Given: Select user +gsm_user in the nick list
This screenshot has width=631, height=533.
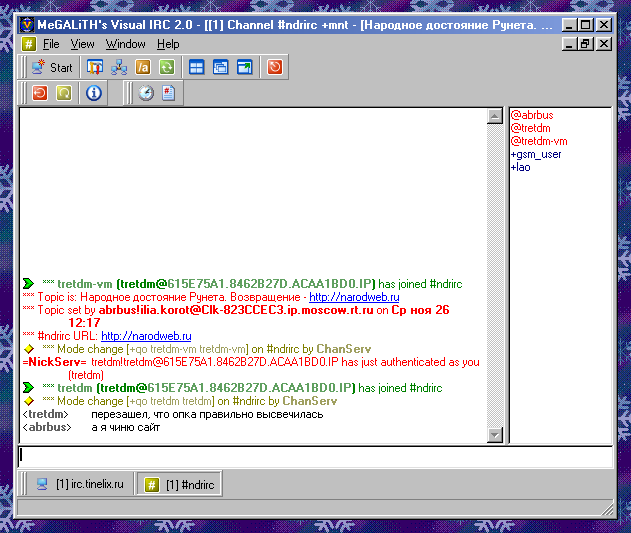Looking at the screenshot, I should (536, 154).
